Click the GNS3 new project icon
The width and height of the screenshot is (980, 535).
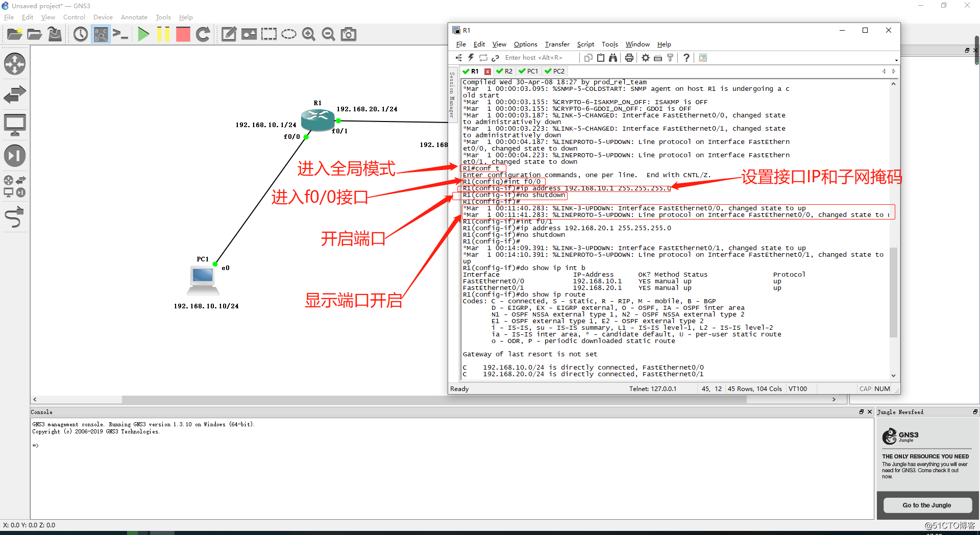coord(15,34)
